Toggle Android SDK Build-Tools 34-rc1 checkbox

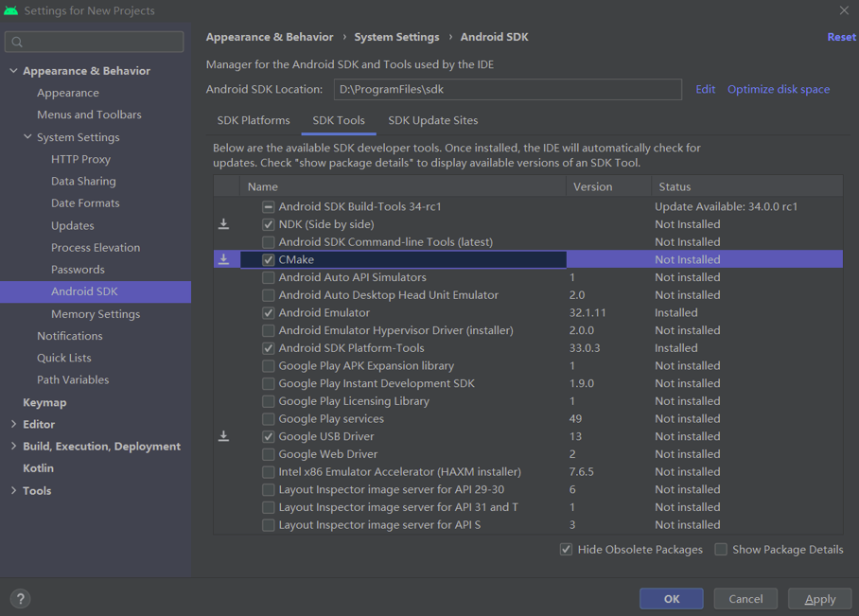269,206
